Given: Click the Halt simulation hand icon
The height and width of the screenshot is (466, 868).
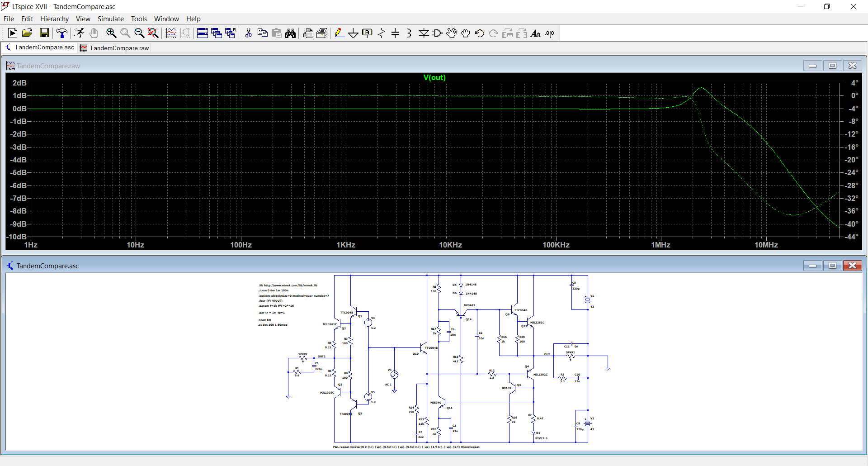Looking at the screenshot, I should pos(94,33).
